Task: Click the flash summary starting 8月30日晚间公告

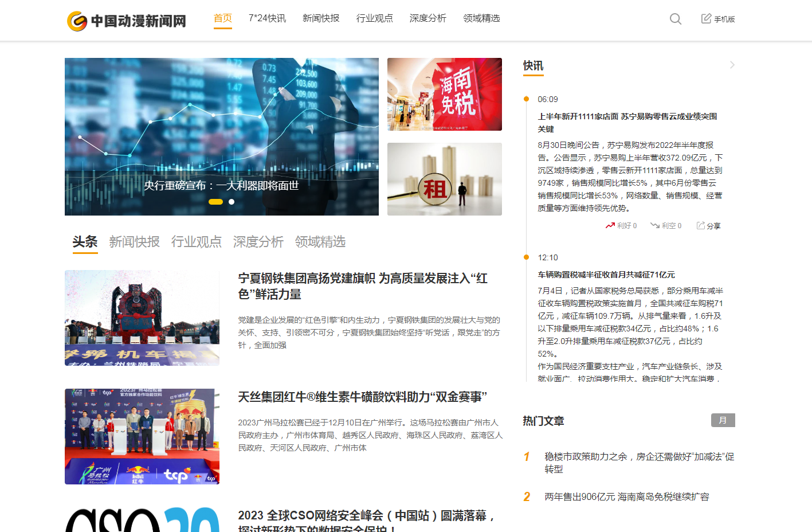Action: [x=630, y=177]
